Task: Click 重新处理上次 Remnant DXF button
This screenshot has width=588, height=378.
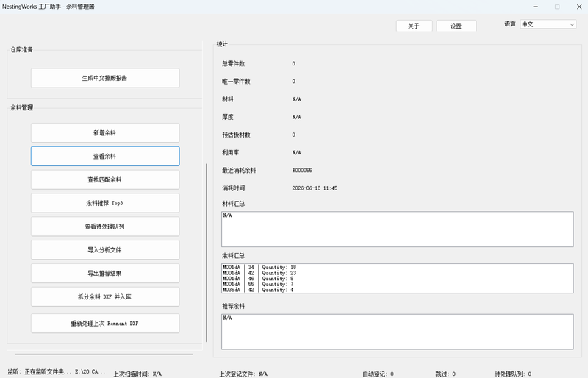Action: pyautogui.click(x=105, y=323)
